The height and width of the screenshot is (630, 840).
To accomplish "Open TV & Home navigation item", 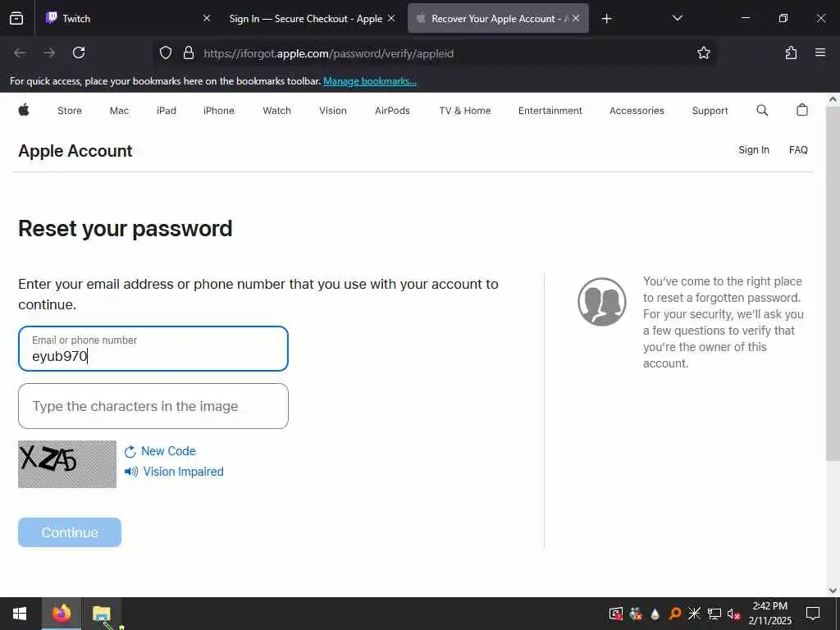I will [464, 111].
